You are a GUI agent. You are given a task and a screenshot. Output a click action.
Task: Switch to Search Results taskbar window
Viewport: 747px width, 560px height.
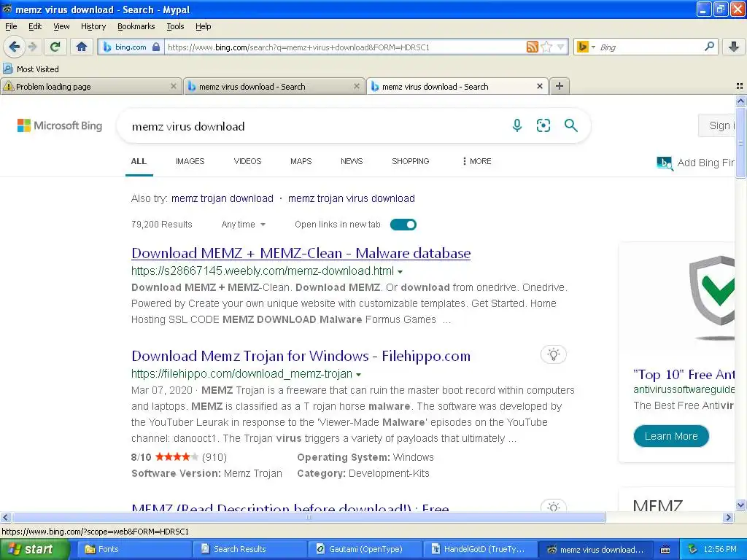250,550
